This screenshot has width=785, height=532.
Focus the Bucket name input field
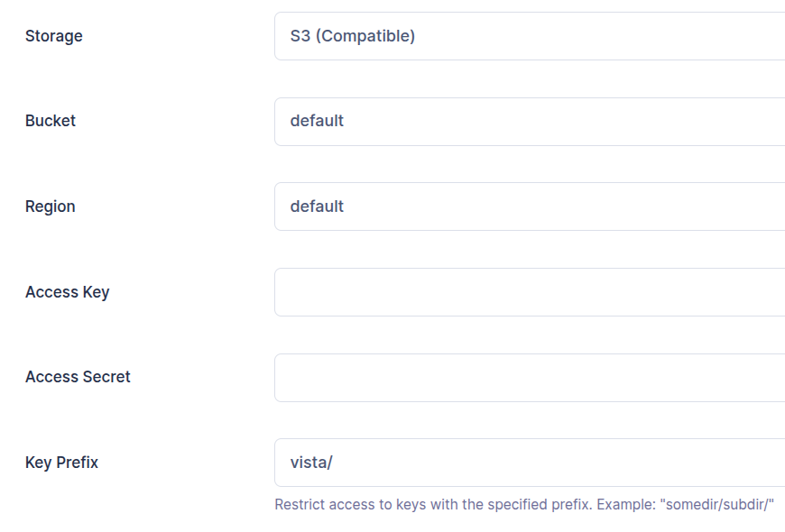click(x=530, y=122)
